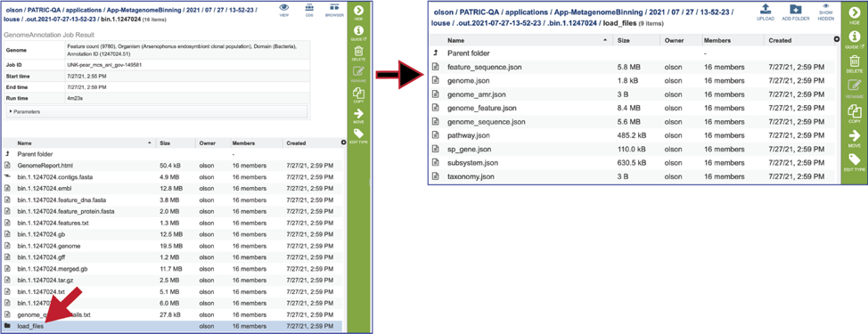Viewport: 868px width, 334px height.
Task: Sort left table by Size header
Action: point(165,143)
